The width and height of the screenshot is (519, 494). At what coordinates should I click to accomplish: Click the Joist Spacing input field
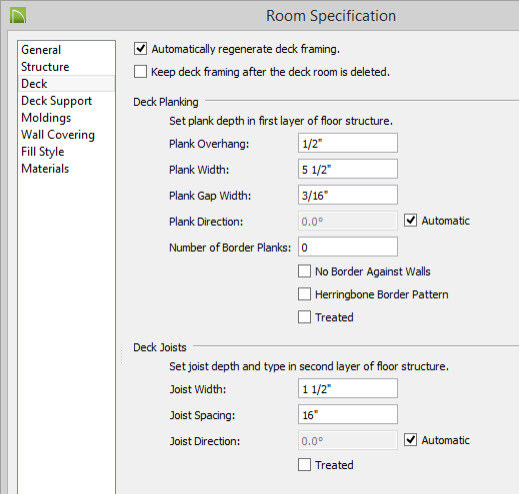point(348,414)
